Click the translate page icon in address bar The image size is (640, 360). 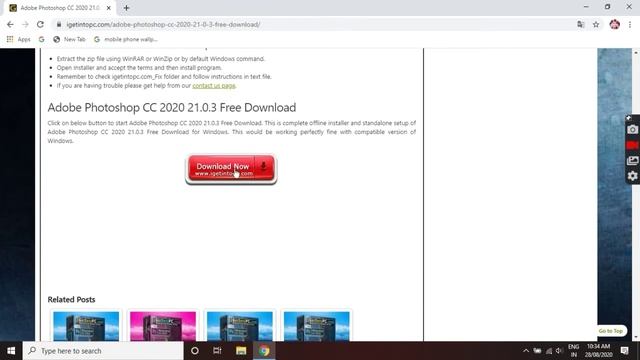580,24
